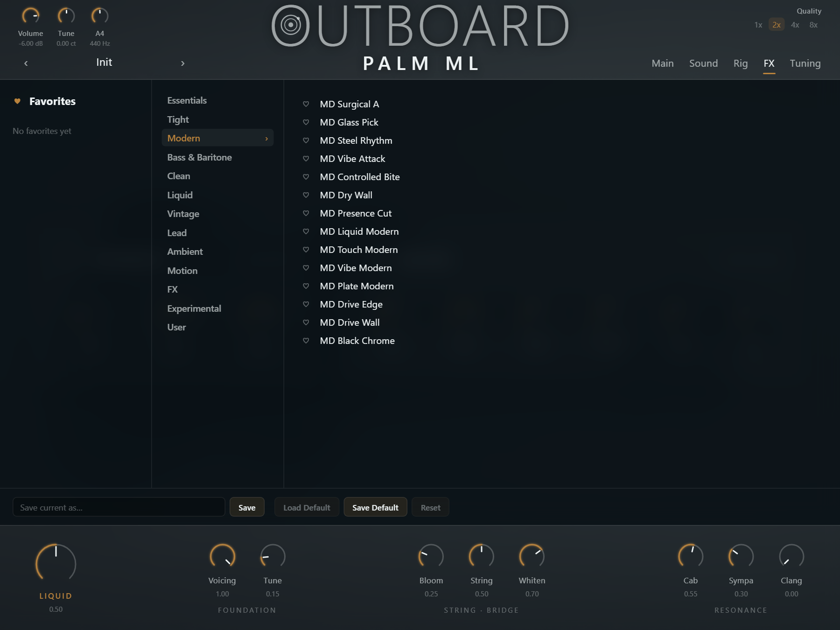
Task: Heart the MD Touch Modern preset
Action: coord(306,250)
